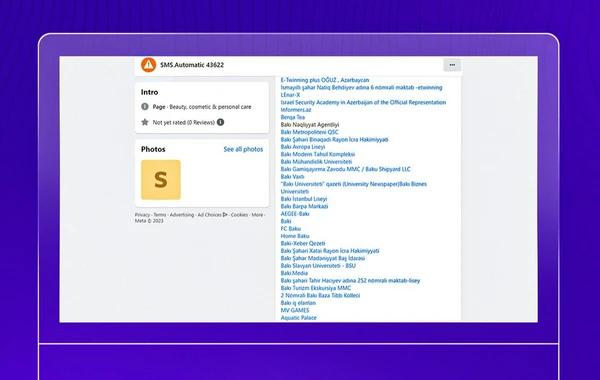Open the See all photos link

click(243, 149)
